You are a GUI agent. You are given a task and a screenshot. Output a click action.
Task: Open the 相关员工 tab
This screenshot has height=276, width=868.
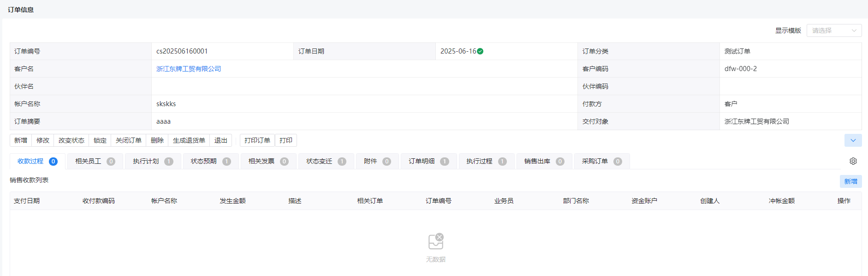[x=95, y=161]
